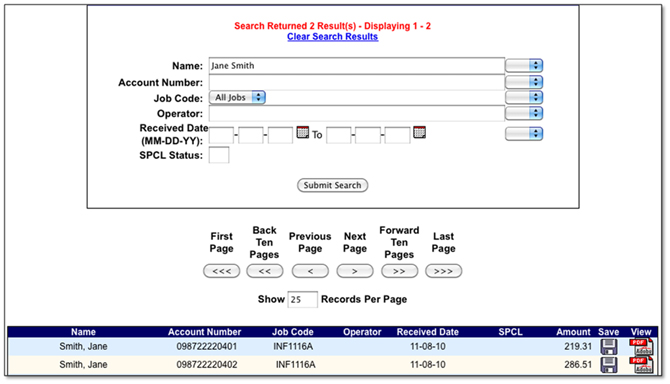Viewport: 670px width, 384px height.
Task: Click the Name input containing Jane Smith
Action: click(x=356, y=66)
